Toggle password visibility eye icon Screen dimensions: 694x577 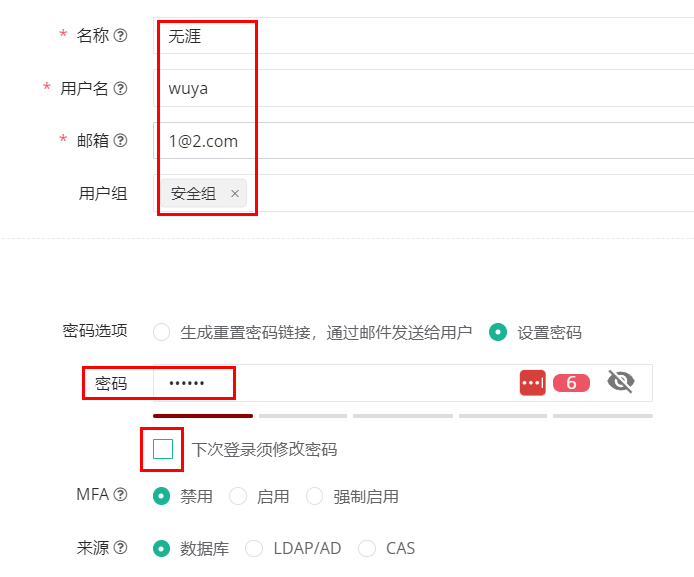pos(621,381)
